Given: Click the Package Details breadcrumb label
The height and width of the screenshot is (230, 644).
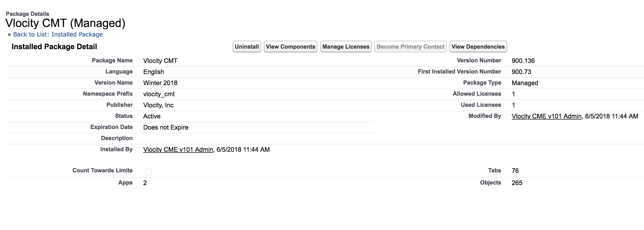Looking at the screenshot, I should [27, 14].
